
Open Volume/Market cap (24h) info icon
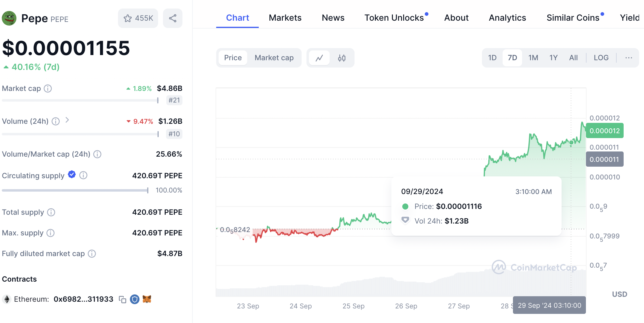tap(97, 154)
